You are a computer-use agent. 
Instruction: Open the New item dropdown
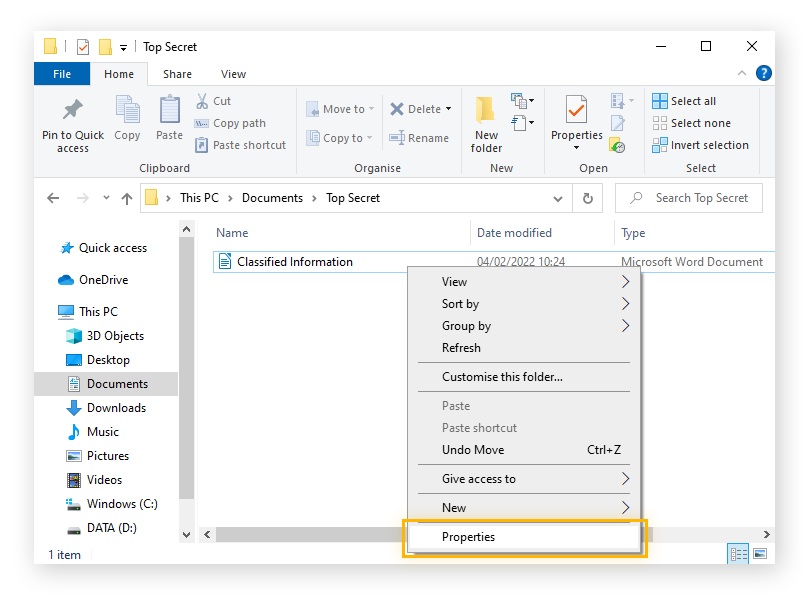tap(522, 101)
